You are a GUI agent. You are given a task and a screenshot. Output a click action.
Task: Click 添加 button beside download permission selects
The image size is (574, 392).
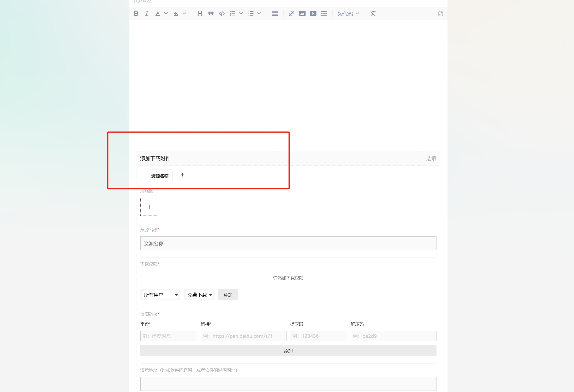pyautogui.click(x=228, y=295)
